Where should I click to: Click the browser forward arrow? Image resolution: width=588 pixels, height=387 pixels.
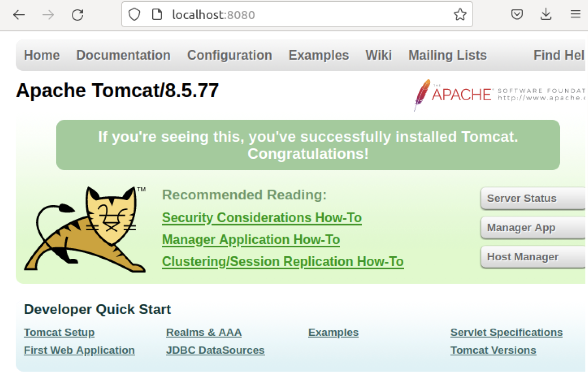[48, 15]
